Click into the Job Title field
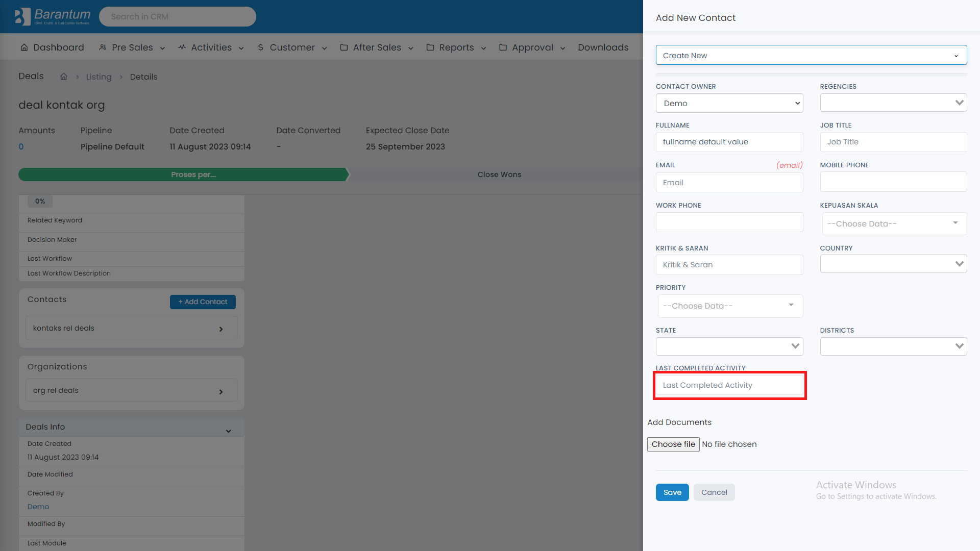The height and width of the screenshot is (551, 980). [893, 142]
